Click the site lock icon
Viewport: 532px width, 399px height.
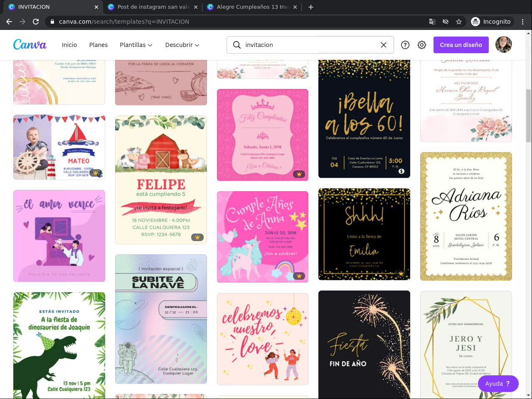point(52,22)
